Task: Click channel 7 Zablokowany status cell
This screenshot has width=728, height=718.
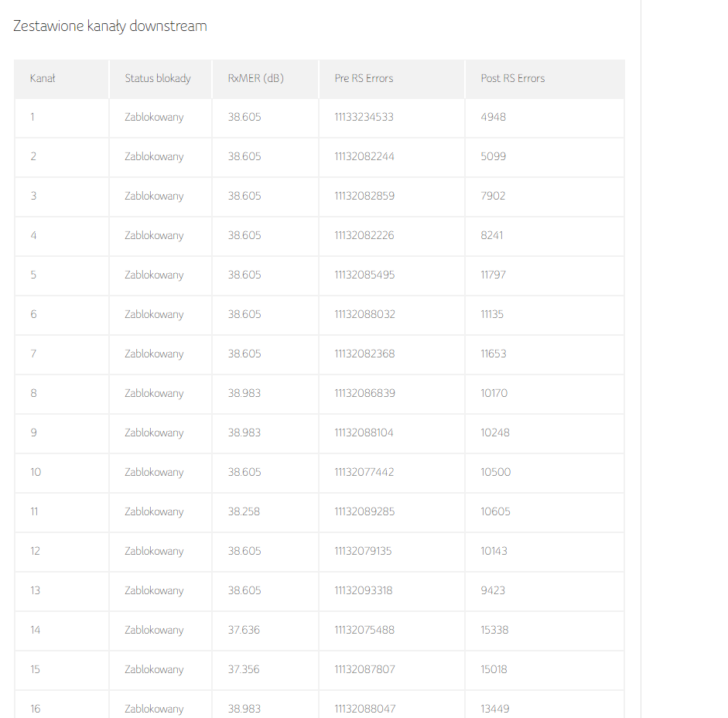Action: 154,354
